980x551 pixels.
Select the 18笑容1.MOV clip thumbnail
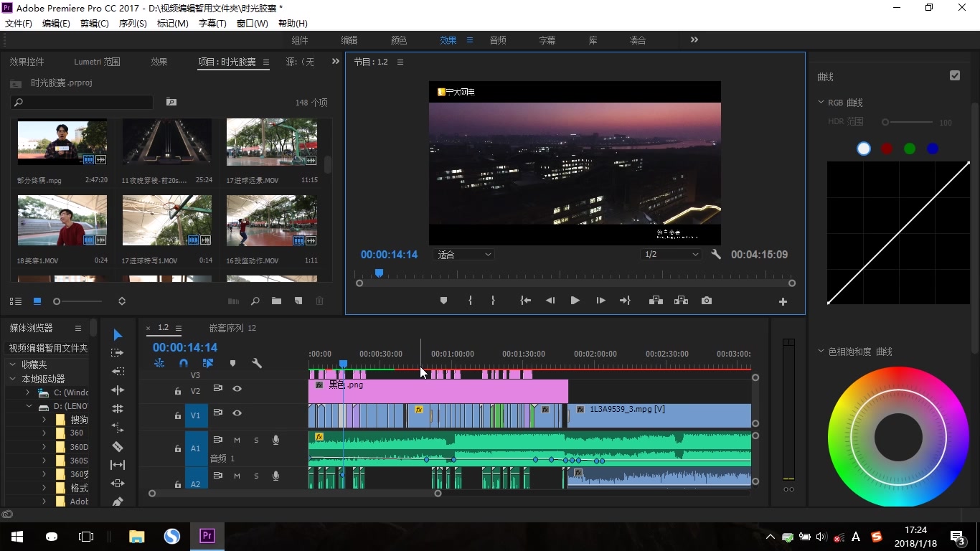pos(62,221)
